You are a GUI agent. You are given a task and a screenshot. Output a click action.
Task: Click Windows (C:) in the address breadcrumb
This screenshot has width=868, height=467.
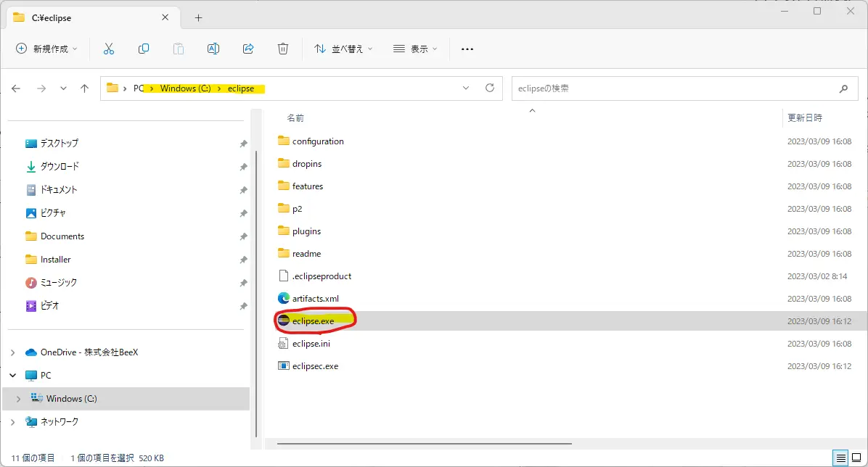click(186, 88)
